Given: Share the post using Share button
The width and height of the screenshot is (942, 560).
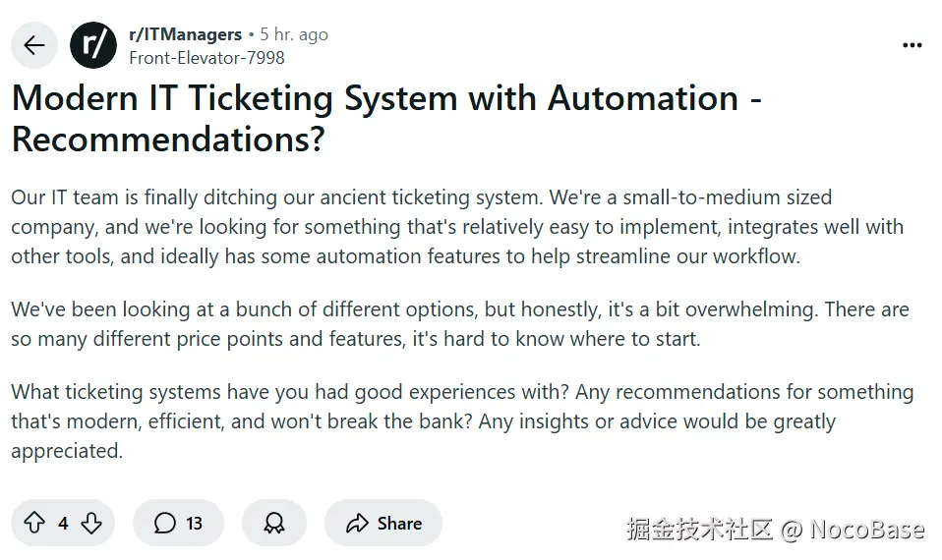Looking at the screenshot, I should pyautogui.click(x=383, y=523).
